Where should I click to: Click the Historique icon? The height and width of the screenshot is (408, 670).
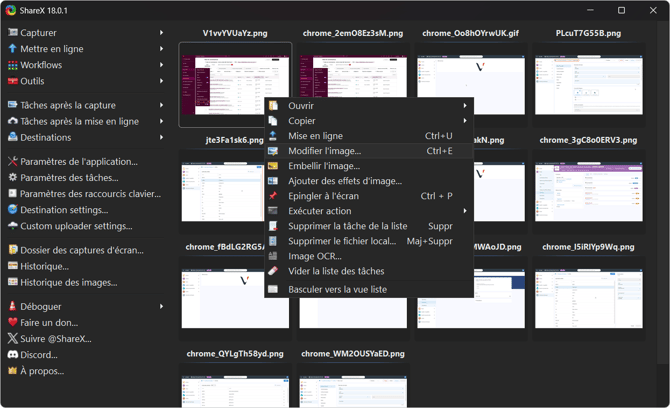pos(13,266)
